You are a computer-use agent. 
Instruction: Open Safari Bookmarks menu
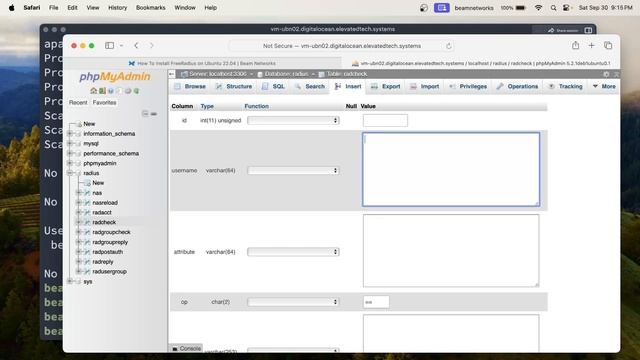(x=151, y=8)
